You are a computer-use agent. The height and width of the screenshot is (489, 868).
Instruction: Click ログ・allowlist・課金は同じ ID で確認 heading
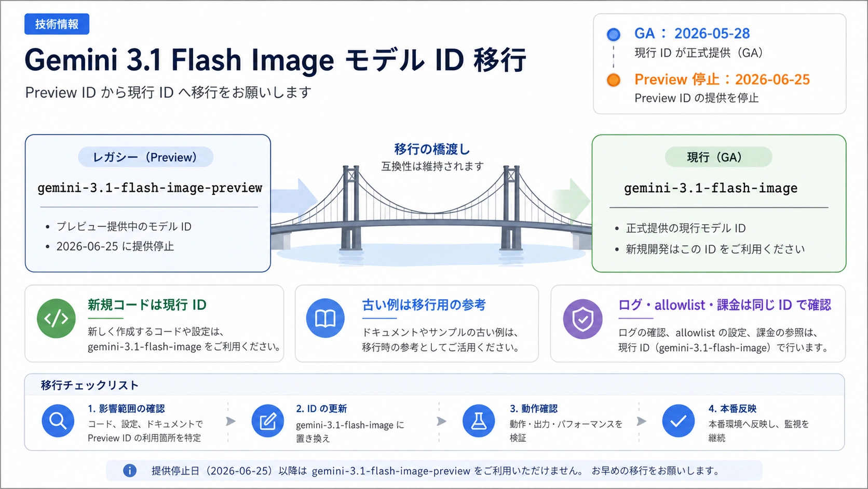(725, 305)
